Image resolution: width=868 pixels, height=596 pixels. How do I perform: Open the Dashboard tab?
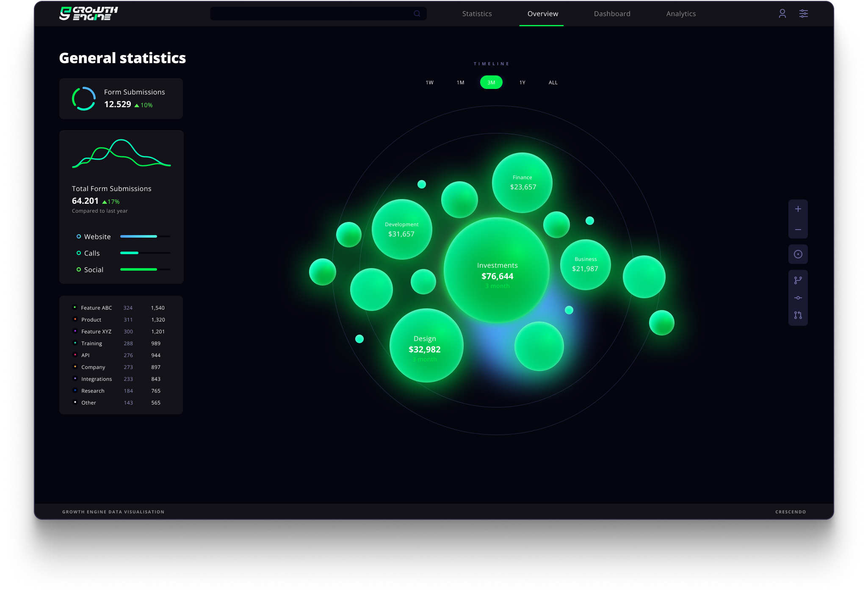pyautogui.click(x=612, y=14)
